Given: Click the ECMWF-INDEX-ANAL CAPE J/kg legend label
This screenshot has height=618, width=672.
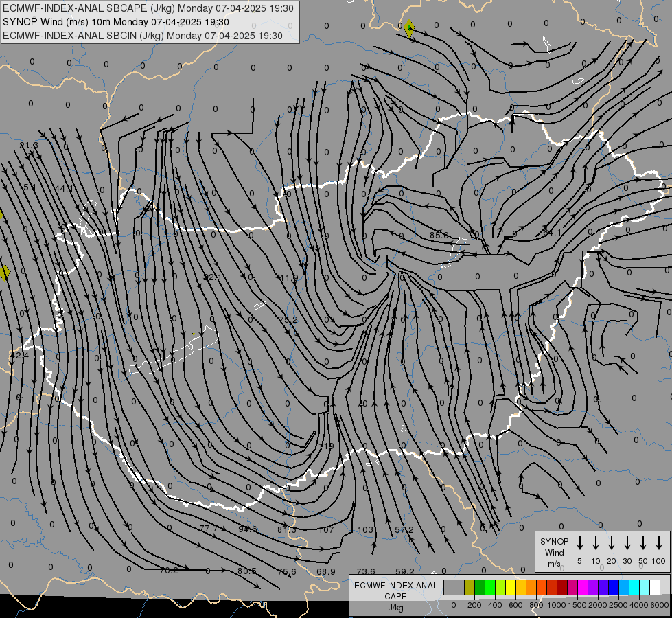Looking at the screenshot, I should (395, 596).
